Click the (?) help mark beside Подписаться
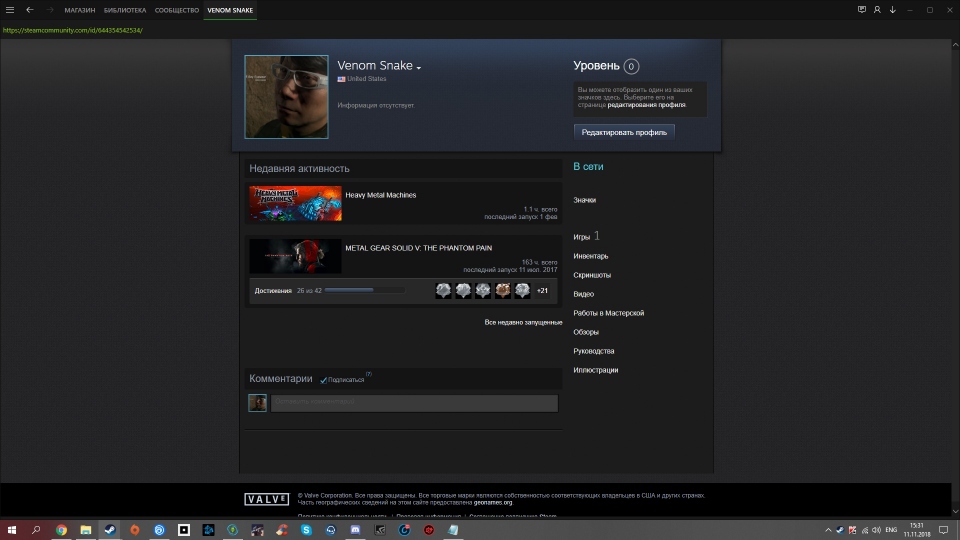 point(369,374)
